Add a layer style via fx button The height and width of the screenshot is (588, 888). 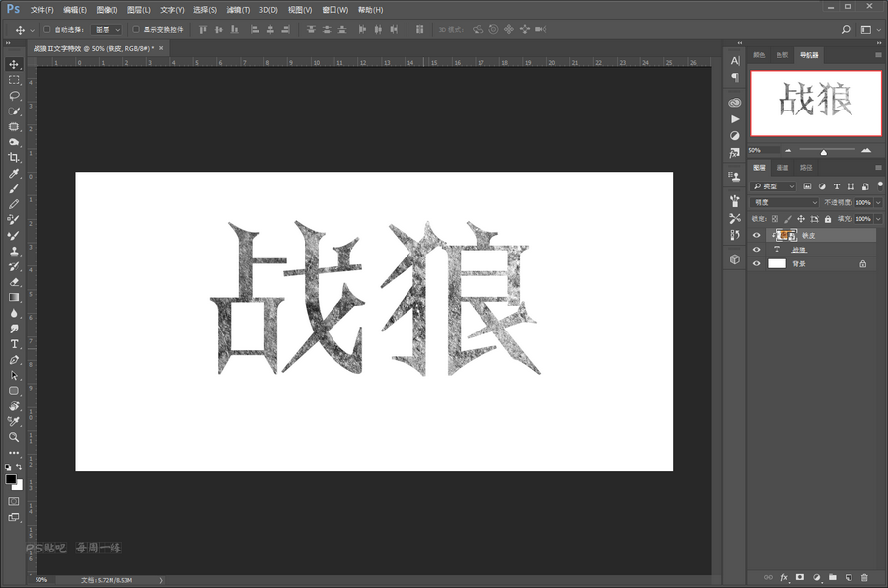(784, 578)
